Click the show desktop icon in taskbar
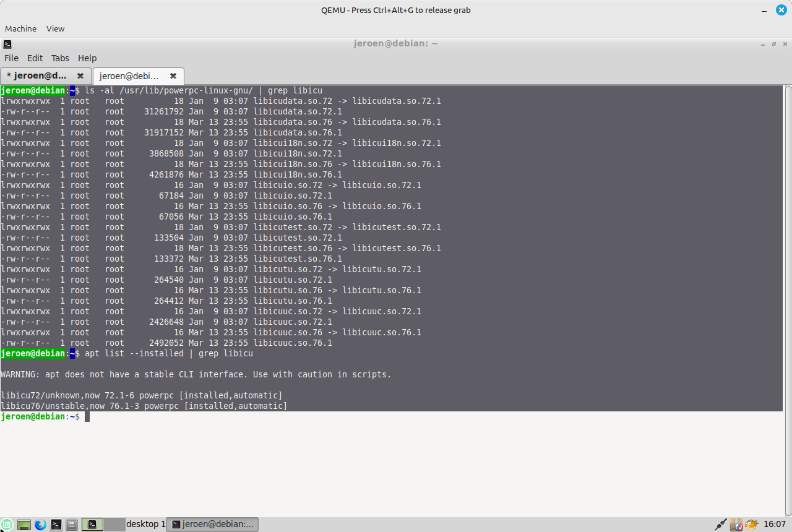The image size is (792, 532). pyautogui.click(x=24, y=525)
